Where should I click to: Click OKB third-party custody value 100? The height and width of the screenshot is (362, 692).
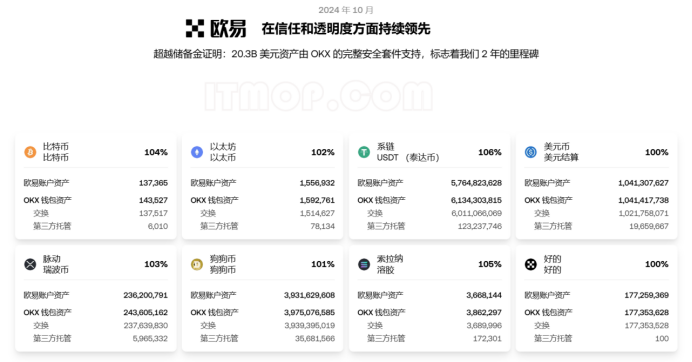[662, 338]
